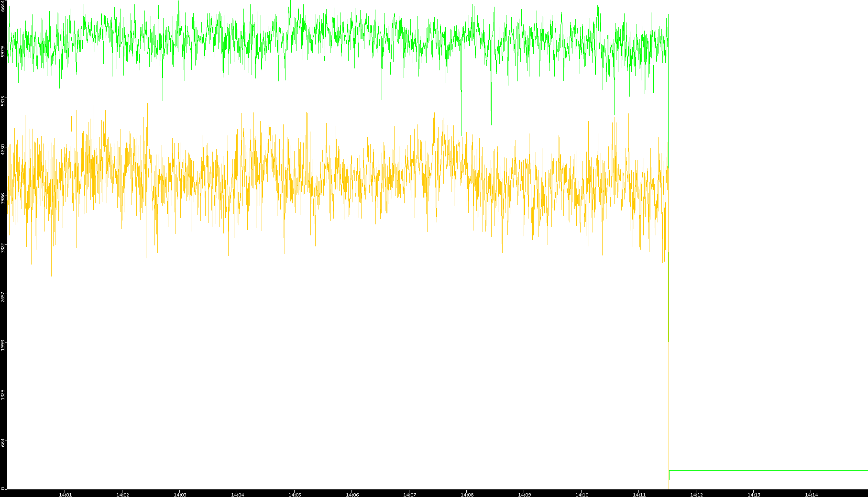Select the 1328 value axis label
Screen dimensions: 868x497
[3, 395]
